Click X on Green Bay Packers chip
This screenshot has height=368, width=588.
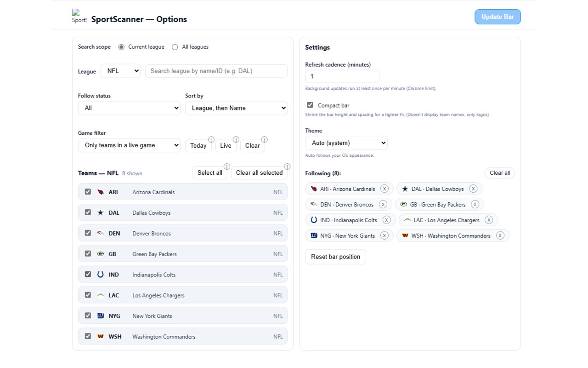click(x=475, y=204)
